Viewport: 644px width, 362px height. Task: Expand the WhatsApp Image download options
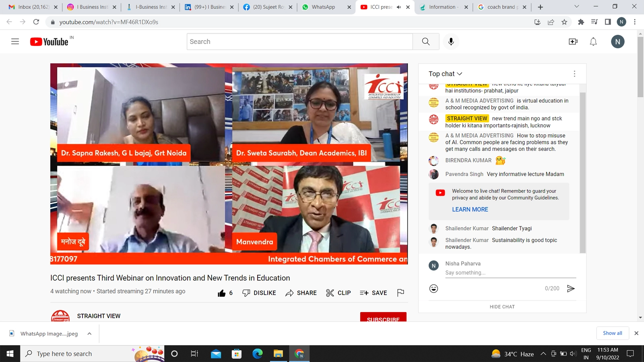click(x=89, y=333)
